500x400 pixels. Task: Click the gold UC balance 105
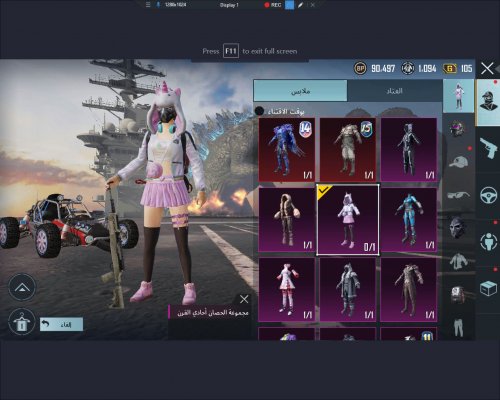[x=458, y=69]
